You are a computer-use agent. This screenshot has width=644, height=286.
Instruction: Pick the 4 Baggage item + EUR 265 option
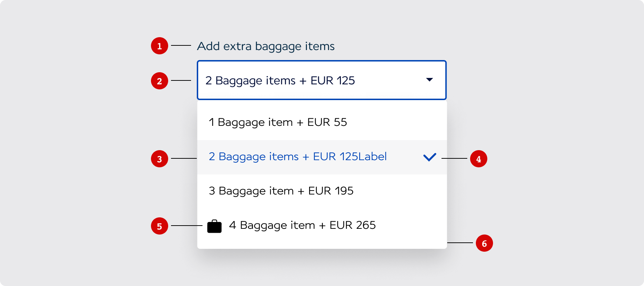coord(302,225)
